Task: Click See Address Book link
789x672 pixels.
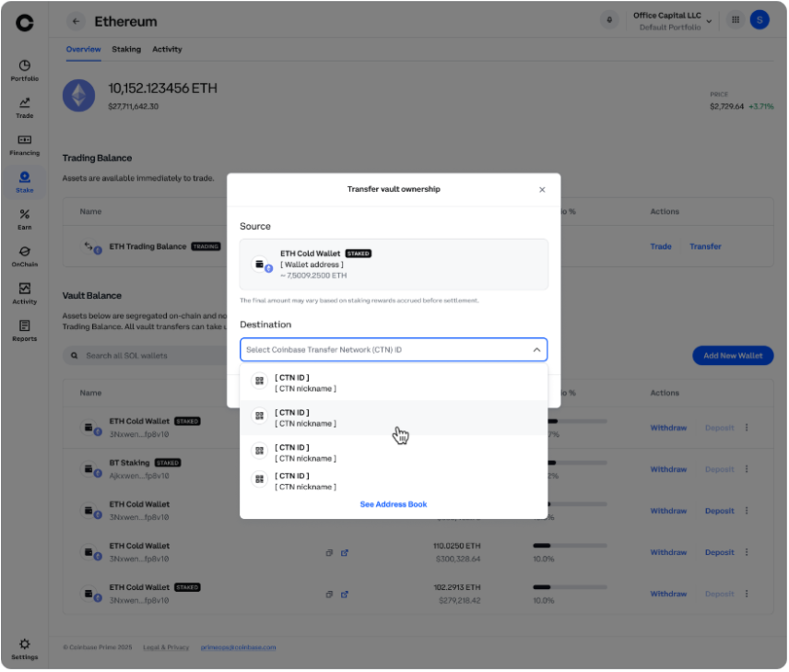Action: coord(394,504)
